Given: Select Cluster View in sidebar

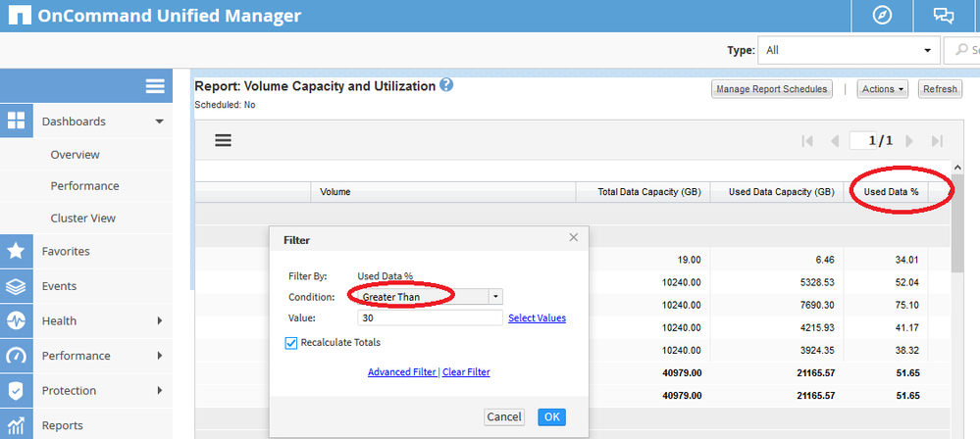Looking at the screenshot, I should pyautogui.click(x=83, y=218).
